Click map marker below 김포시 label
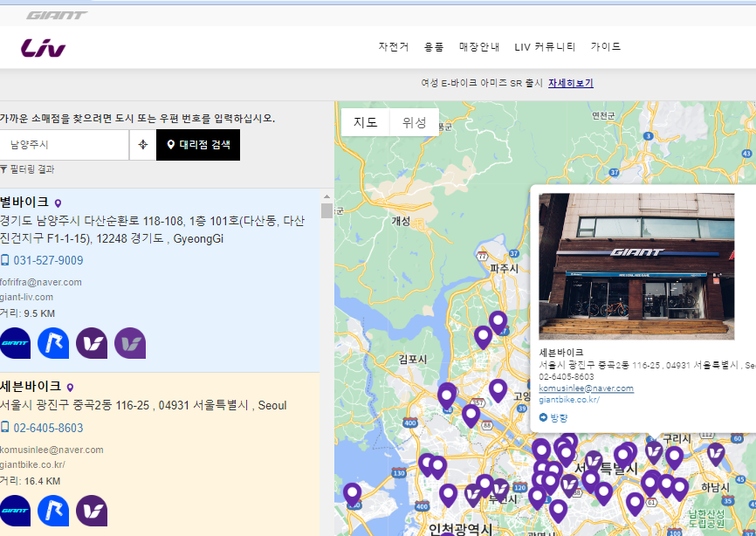 (446, 396)
